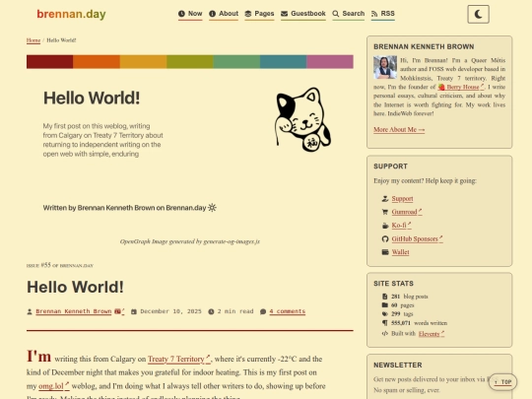Image resolution: width=532 pixels, height=399 pixels.
Task: Click the code icon beside Built with
Action: click(x=385, y=334)
